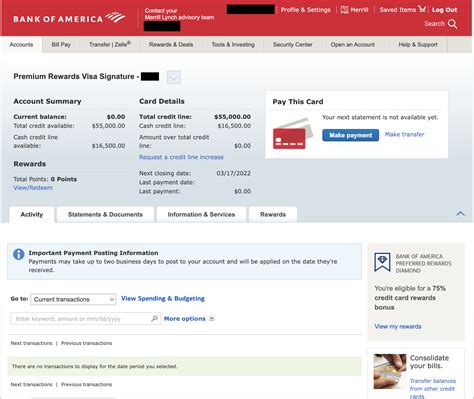Click the Saved Items link
Viewport: 474px width, 399px height.
(x=398, y=10)
